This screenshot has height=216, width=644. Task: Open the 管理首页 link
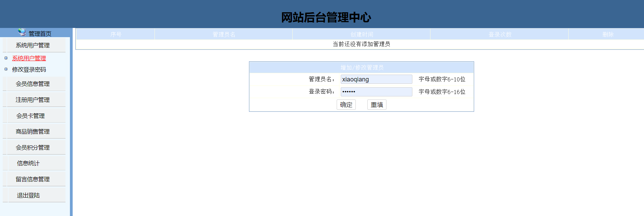(x=40, y=34)
